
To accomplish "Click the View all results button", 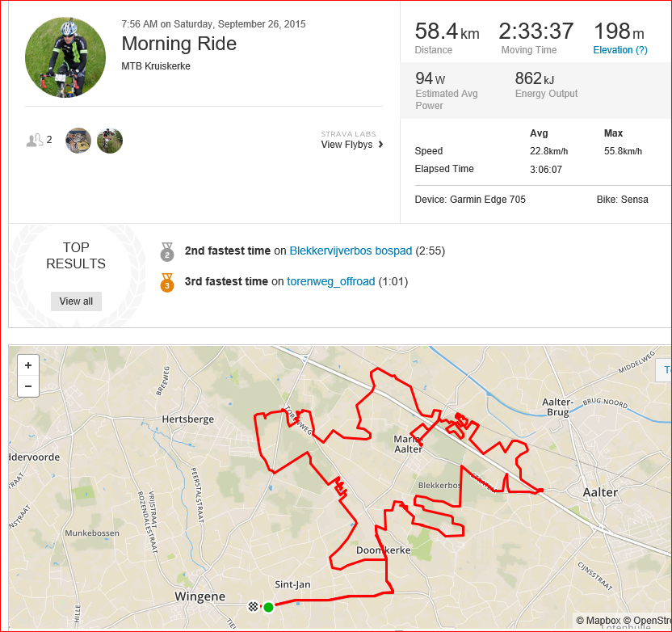I will tap(76, 301).
